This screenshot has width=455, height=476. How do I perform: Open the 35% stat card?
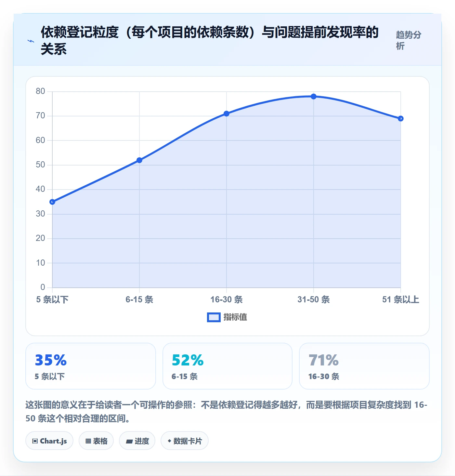[91, 366]
